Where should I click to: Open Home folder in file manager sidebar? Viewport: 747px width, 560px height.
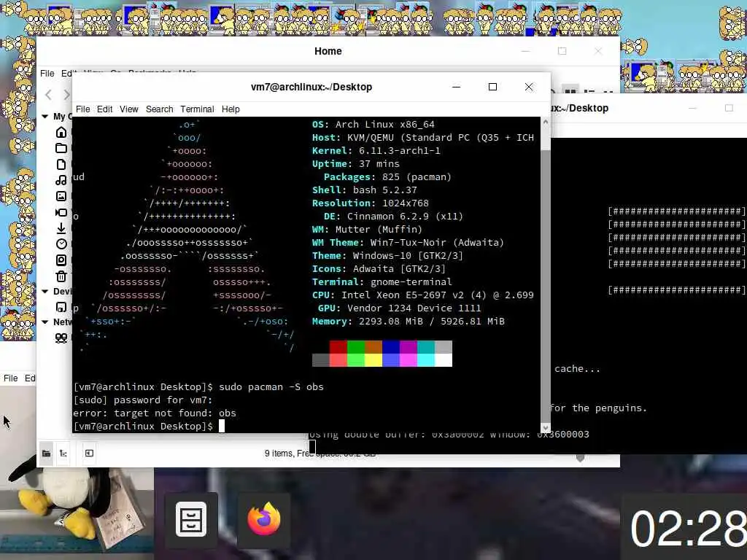[x=61, y=133]
